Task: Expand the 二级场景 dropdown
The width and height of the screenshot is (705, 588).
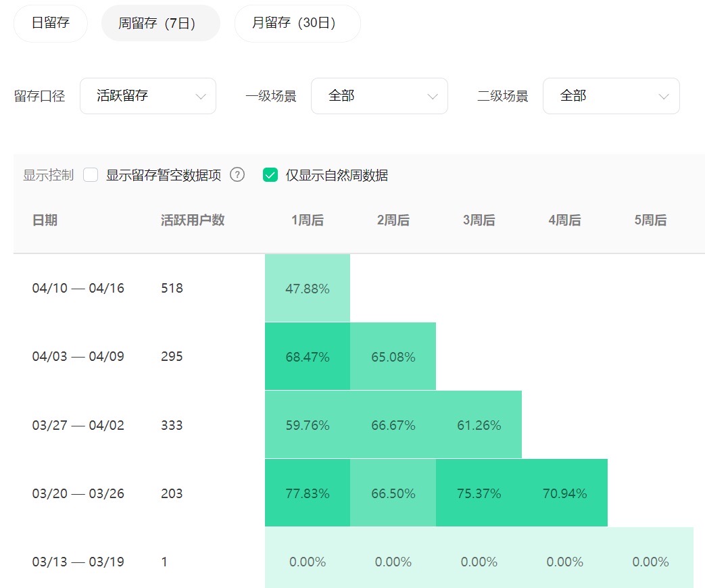Action: tap(611, 96)
